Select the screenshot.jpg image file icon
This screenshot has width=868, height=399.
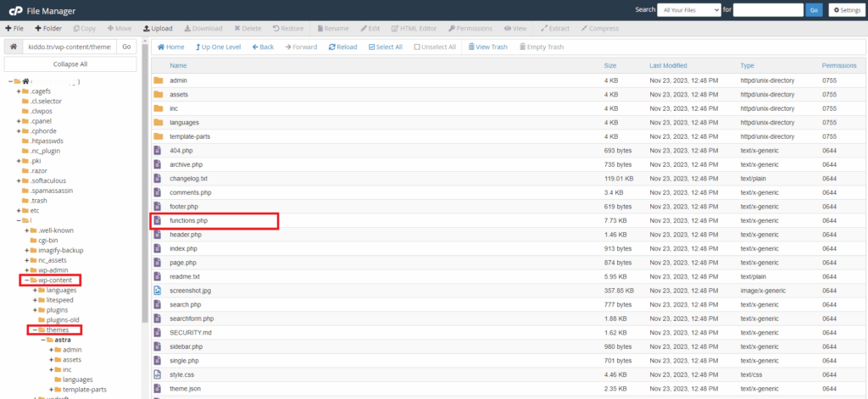tap(158, 290)
